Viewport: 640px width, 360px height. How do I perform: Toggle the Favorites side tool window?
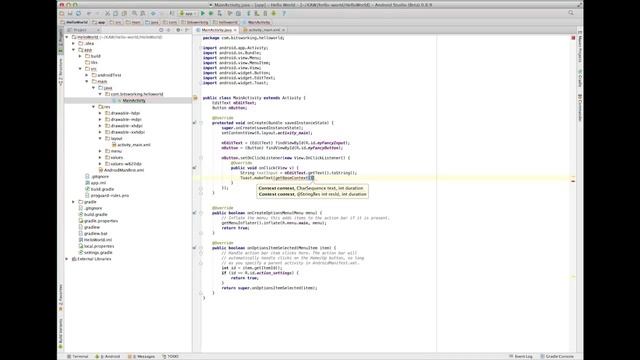(61, 298)
